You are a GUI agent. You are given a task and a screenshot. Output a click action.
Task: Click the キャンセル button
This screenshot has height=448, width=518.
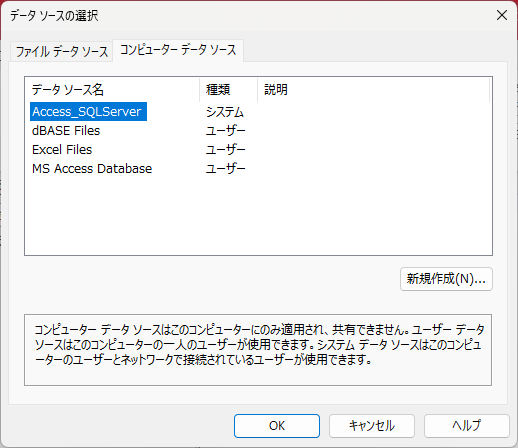(x=372, y=426)
